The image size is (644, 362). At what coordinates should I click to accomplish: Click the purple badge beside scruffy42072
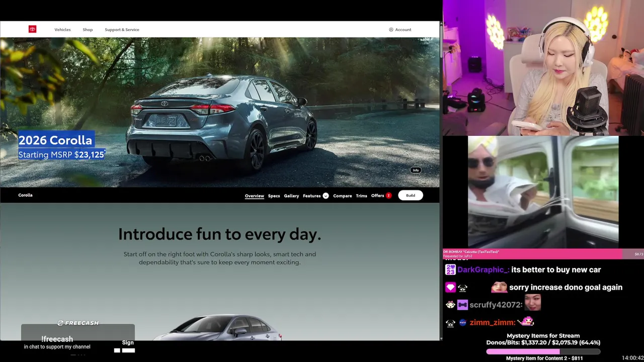coord(462,305)
